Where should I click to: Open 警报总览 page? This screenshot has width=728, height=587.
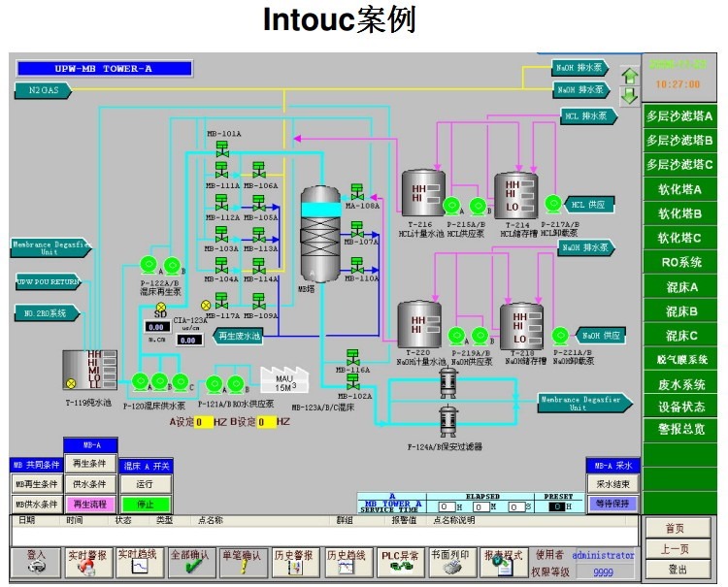679,428
